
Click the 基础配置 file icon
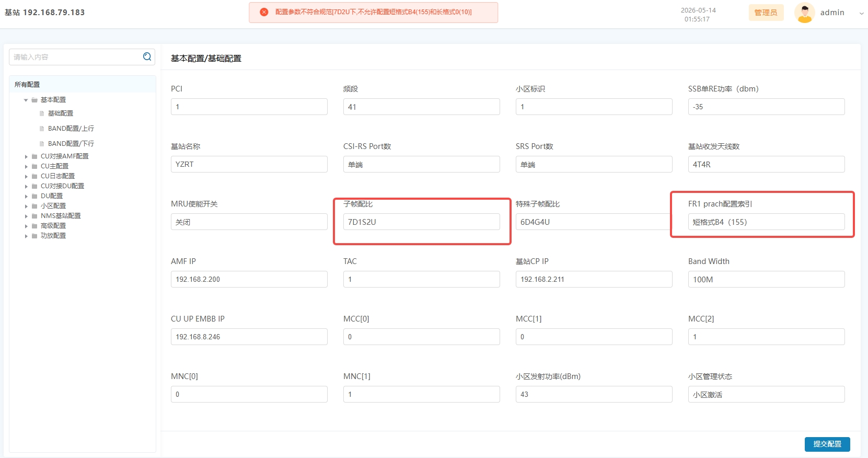tap(42, 113)
